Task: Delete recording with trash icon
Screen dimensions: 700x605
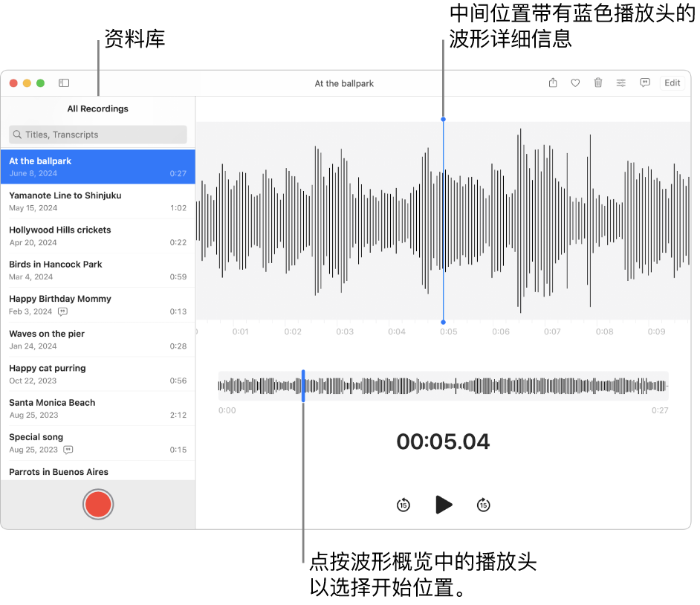Action: click(x=598, y=82)
